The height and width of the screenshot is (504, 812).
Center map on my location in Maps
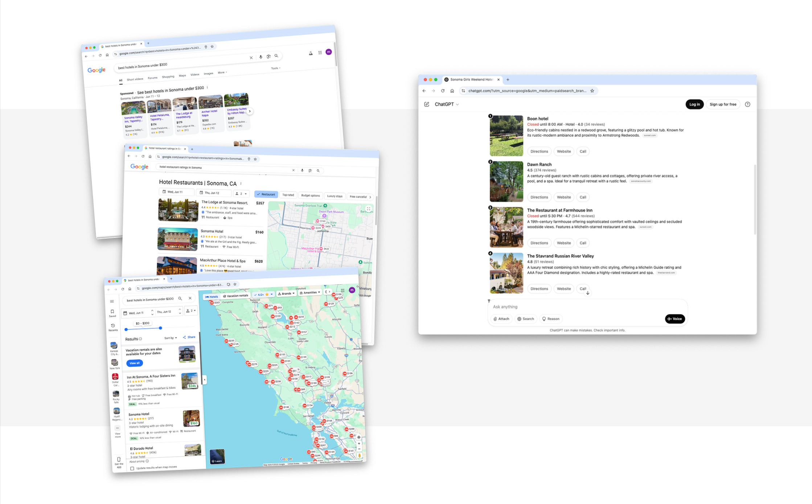pyautogui.click(x=358, y=437)
